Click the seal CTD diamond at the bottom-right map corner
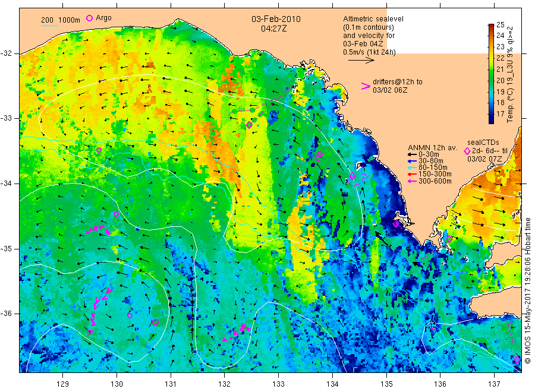Viewport: 535px width, 392px height. coord(517,359)
